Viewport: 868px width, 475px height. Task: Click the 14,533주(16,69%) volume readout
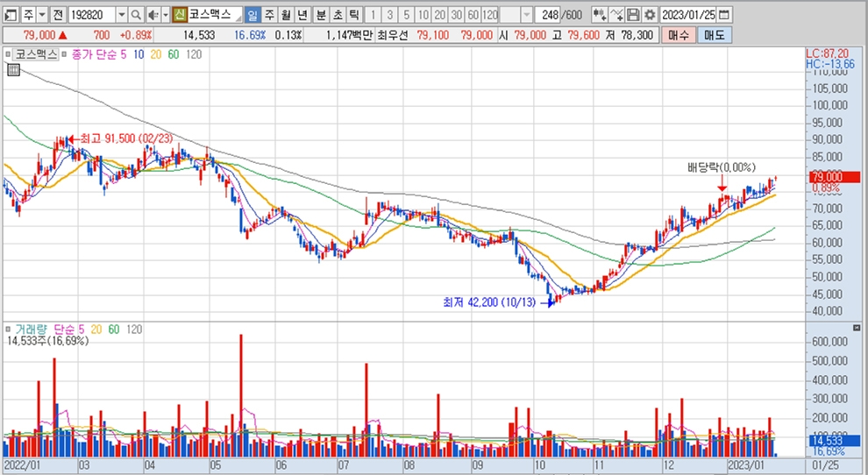click(x=47, y=341)
